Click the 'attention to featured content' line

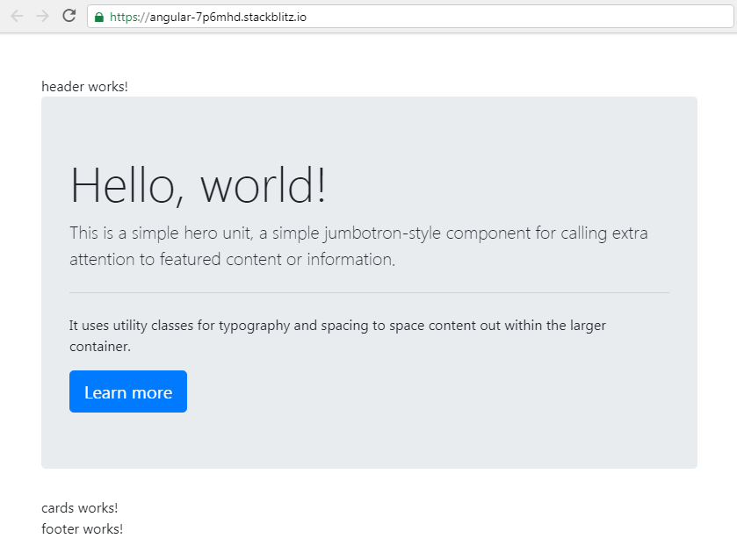point(233,259)
